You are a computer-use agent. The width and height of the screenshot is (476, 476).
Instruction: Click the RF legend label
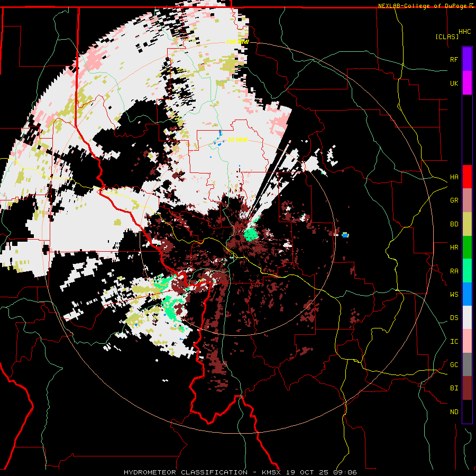(x=454, y=59)
